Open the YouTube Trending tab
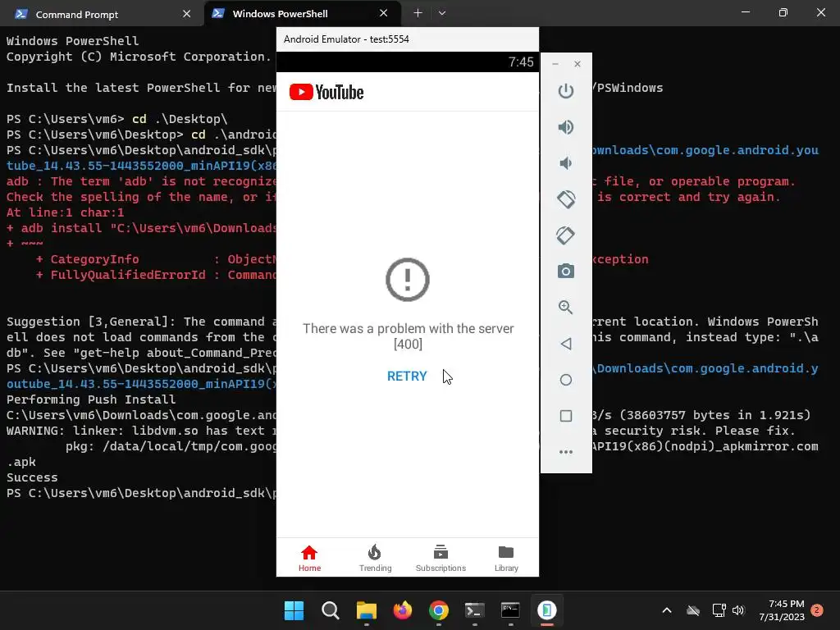This screenshot has height=630, width=840. [375, 558]
